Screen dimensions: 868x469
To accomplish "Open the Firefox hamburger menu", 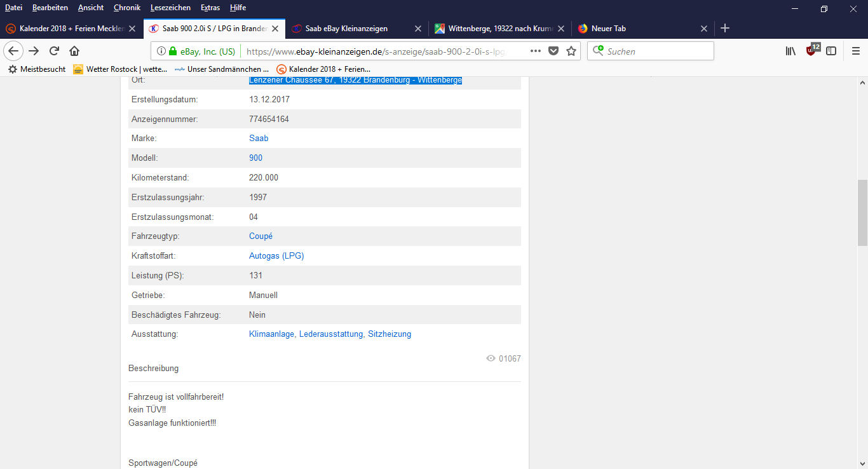I will tap(856, 51).
